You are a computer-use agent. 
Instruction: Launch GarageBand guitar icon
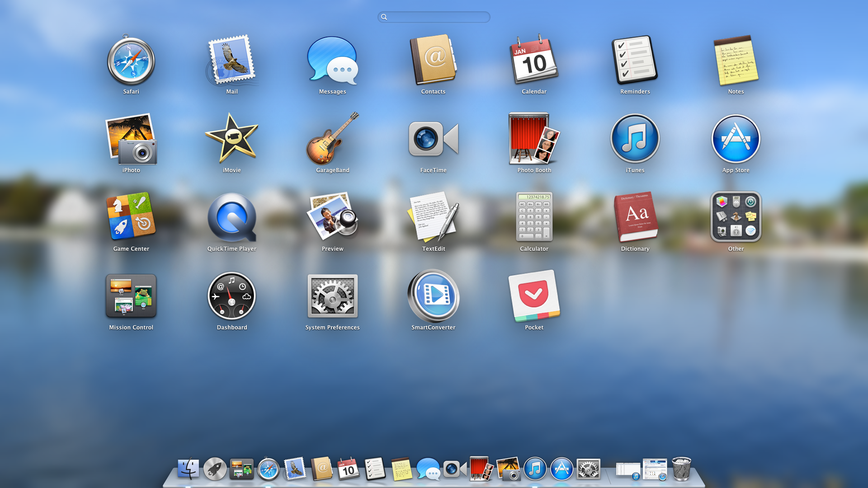[333, 138]
